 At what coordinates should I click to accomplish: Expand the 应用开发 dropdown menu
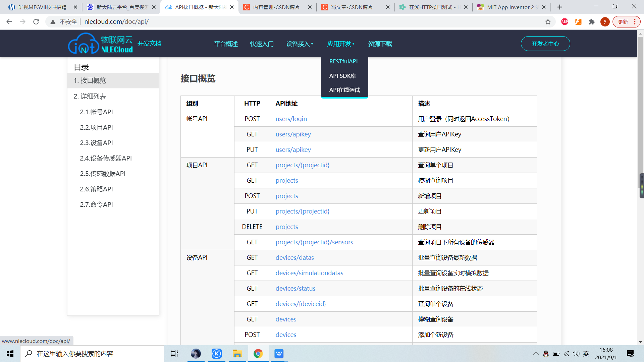click(341, 44)
